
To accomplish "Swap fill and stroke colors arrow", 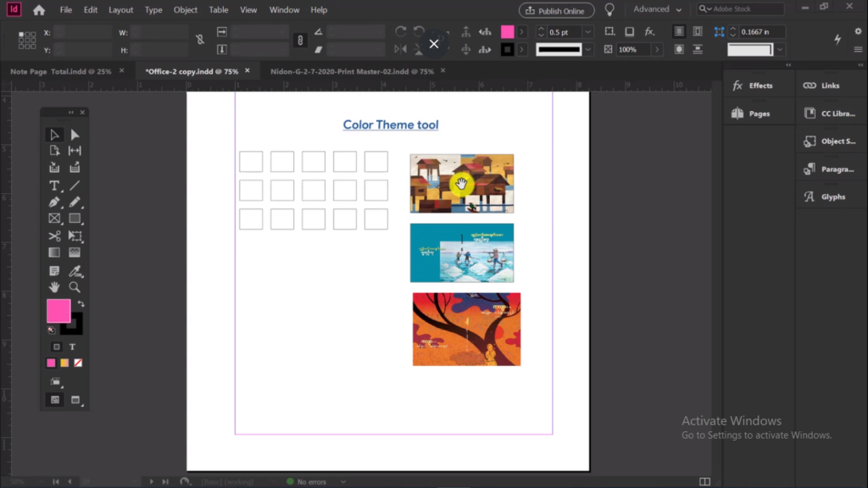I will click(81, 304).
